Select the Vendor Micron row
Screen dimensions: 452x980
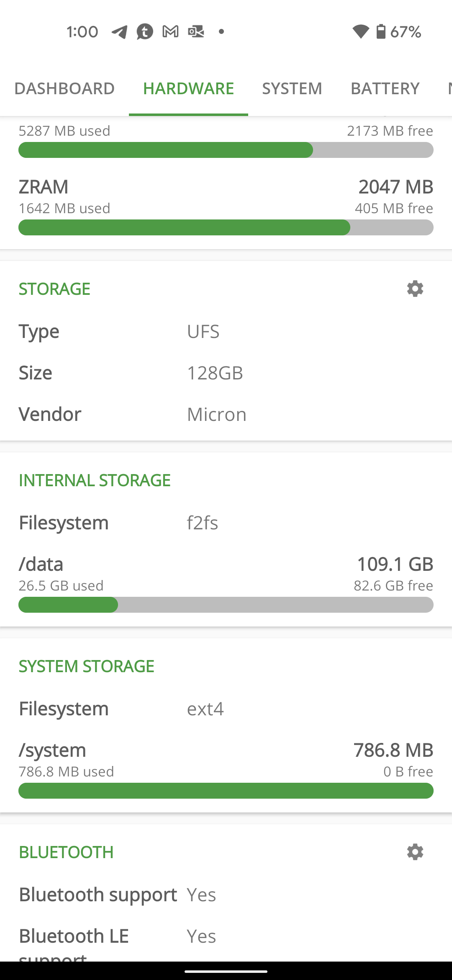(x=226, y=414)
